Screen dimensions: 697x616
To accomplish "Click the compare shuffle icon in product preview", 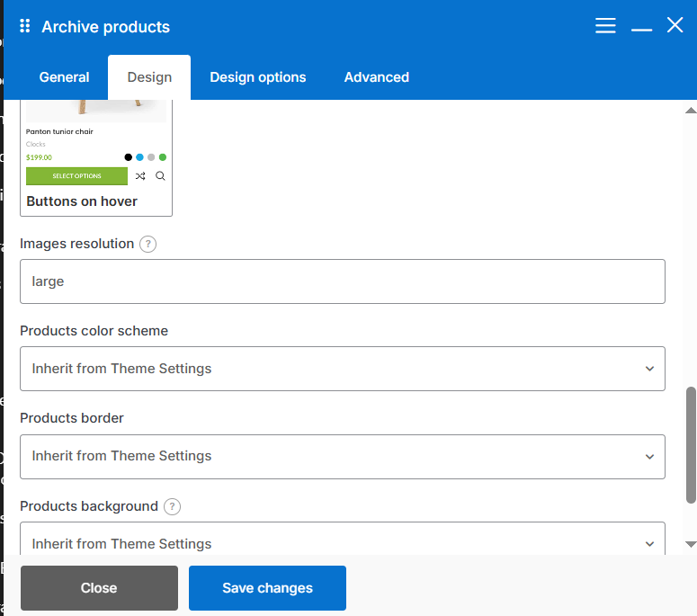I will (140, 176).
